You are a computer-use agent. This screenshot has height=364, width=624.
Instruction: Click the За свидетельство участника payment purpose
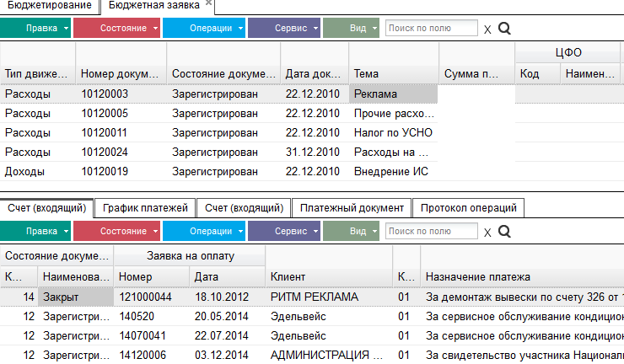coord(523,356)
